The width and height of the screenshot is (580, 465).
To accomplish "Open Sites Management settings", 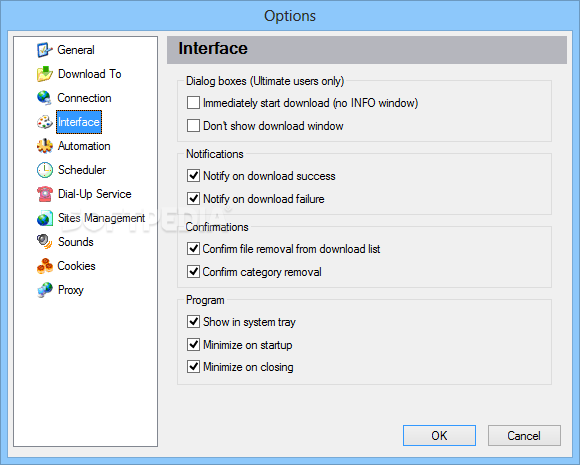I will (101, 218).
